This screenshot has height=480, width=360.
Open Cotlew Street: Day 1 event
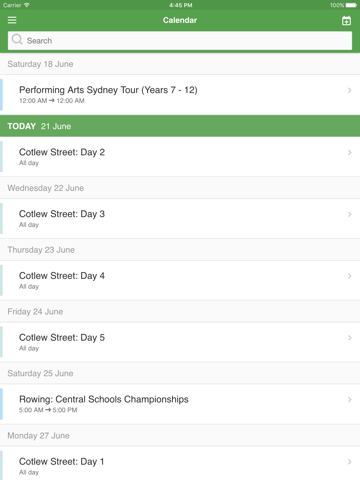[x=180, y=463]
